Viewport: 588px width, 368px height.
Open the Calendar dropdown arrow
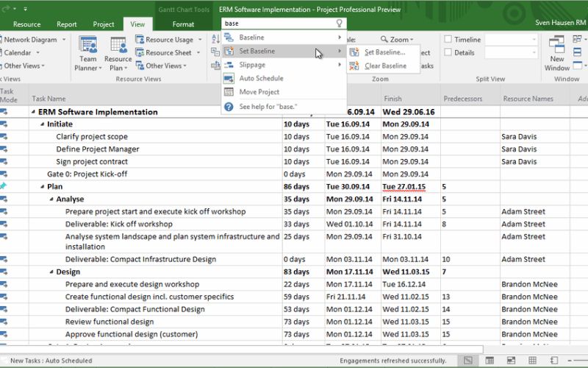coord(38,52)
